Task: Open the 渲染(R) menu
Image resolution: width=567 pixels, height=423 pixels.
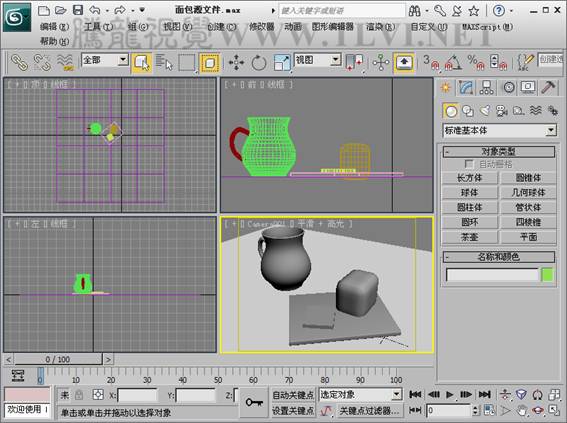Action: (380, 27)
